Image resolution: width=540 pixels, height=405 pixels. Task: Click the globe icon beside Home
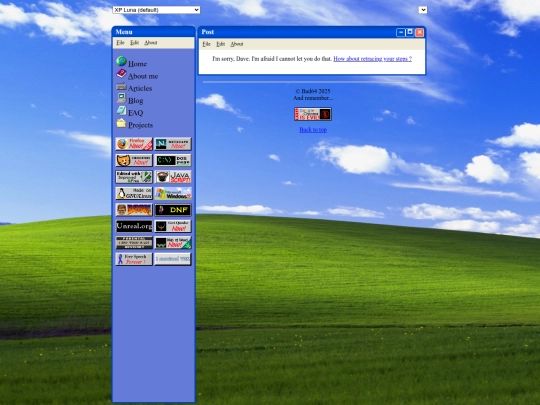coord(121,61)
